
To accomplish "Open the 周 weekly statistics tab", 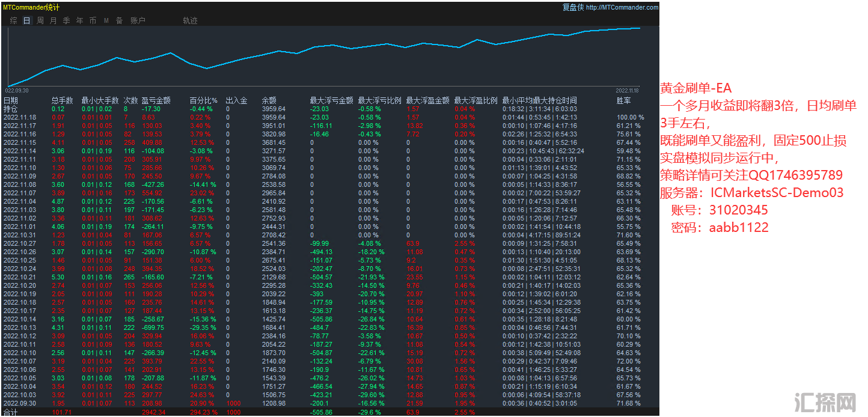I will [x=40, y=20].
